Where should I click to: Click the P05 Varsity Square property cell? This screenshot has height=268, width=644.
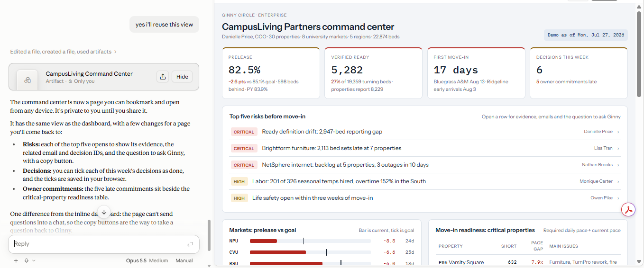[x=461, y=262]
